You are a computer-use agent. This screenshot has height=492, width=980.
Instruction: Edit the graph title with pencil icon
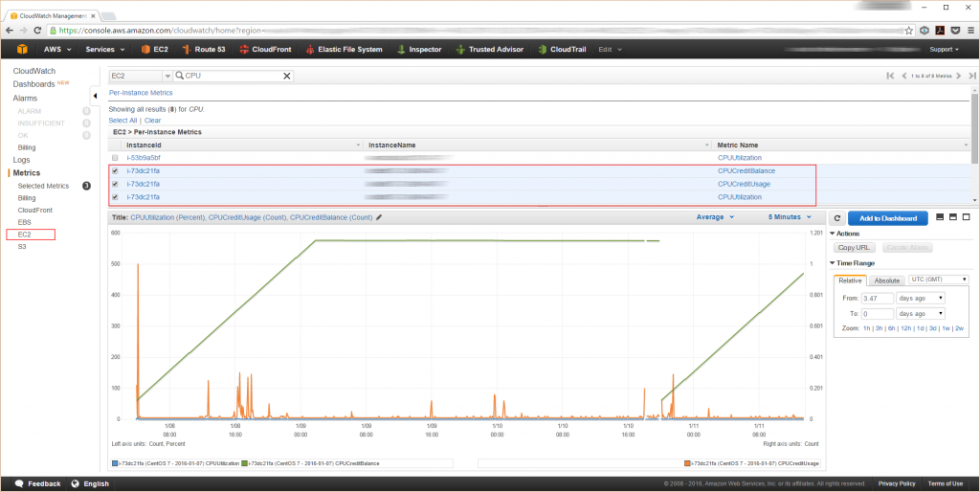coord(379,217)
